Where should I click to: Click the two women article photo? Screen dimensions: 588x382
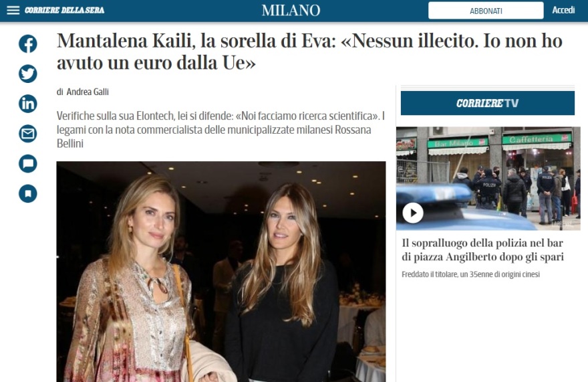pyautogui.click(x=221, y=272)
